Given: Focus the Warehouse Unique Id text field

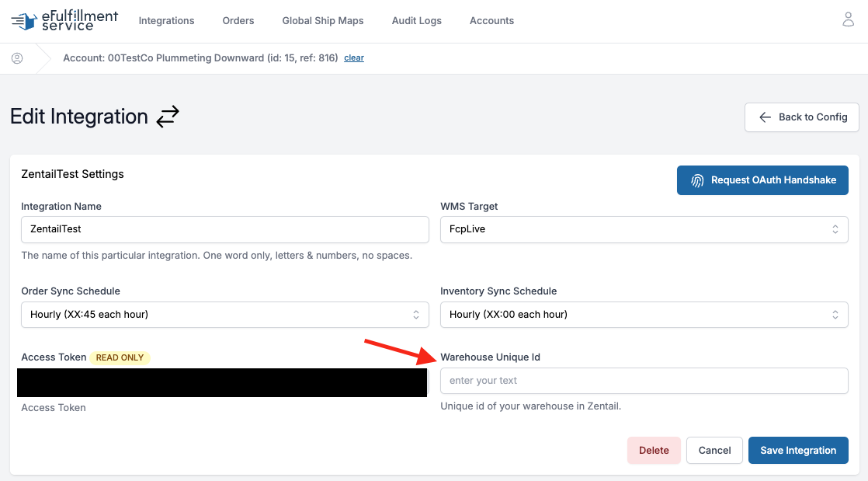Looking at the screenshot, I should pyautogui.click(x=644, y=381).
